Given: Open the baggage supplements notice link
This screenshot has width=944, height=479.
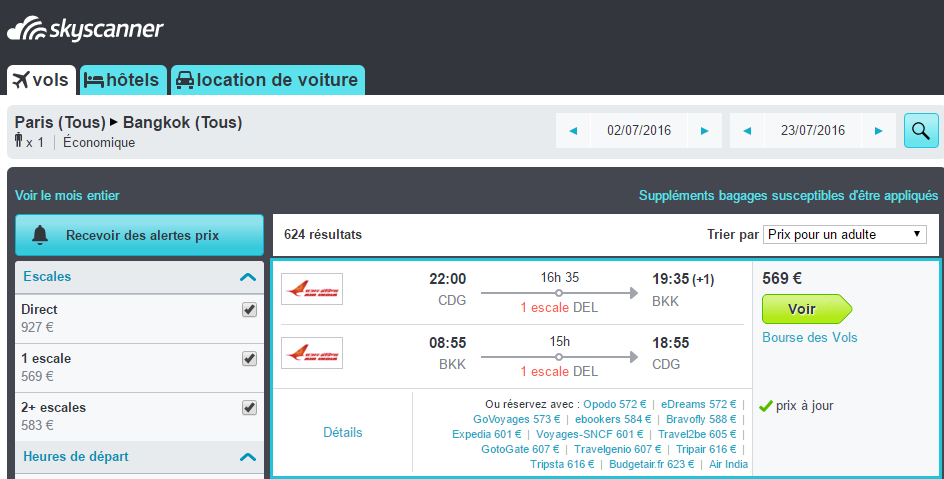Looking at the screenshot, I should tap(788, 196).
